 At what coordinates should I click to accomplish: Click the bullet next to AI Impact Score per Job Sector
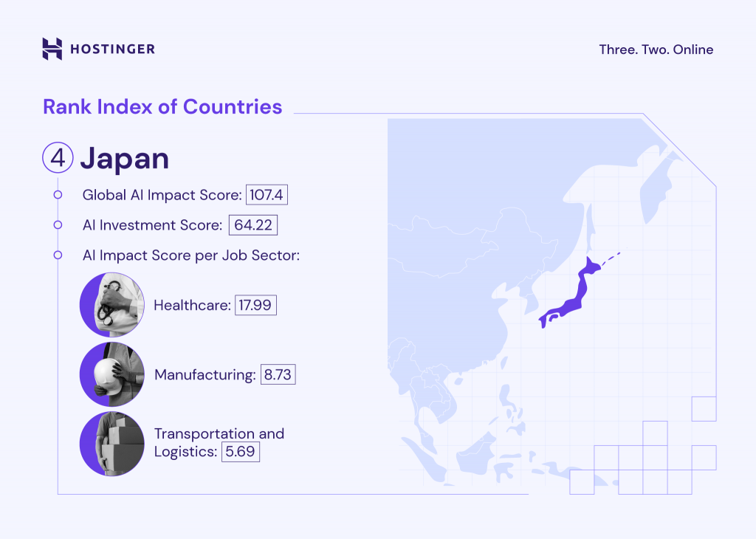point(58,255)
